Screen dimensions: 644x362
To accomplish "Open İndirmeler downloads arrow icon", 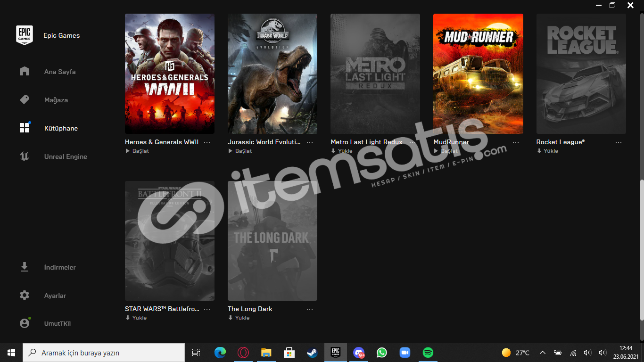I will tap(25, 267).
